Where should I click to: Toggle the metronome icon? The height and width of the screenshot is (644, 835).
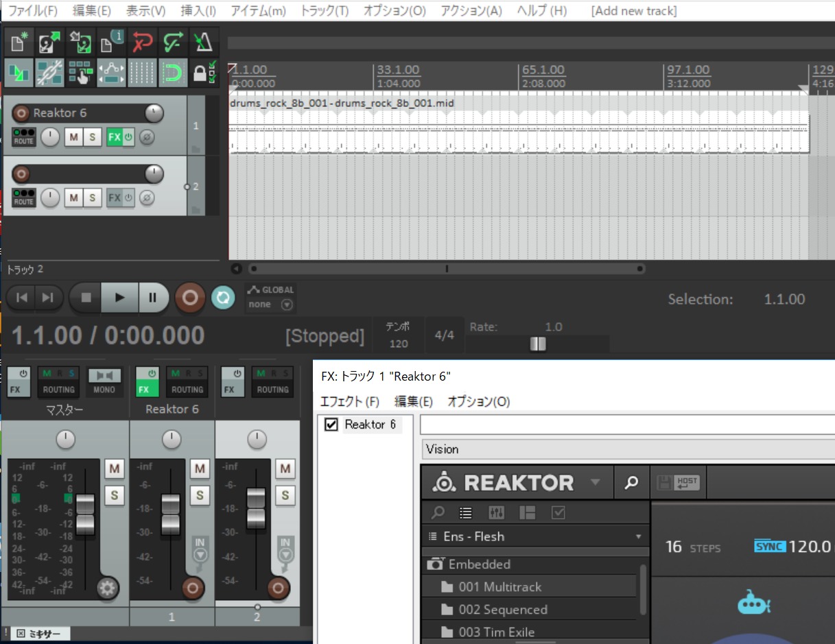tap(204, 43)
